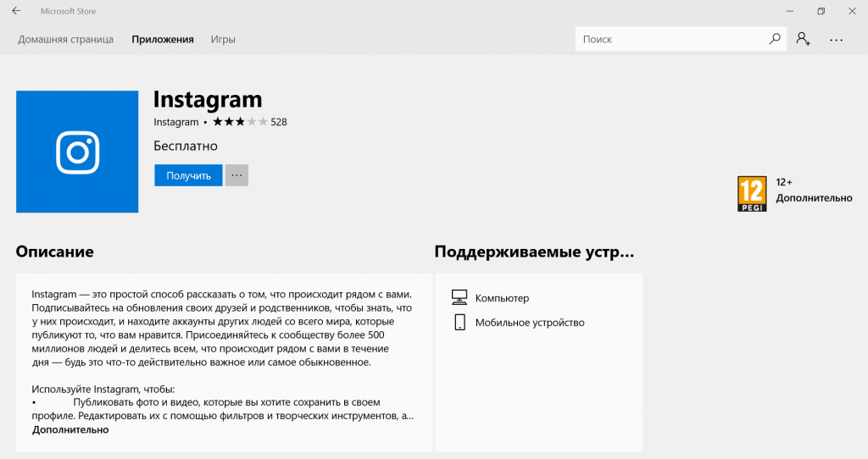This screenshot has height=459, width=868.
Task: Click the Бесплатно price text
Action: pos(186,146)
